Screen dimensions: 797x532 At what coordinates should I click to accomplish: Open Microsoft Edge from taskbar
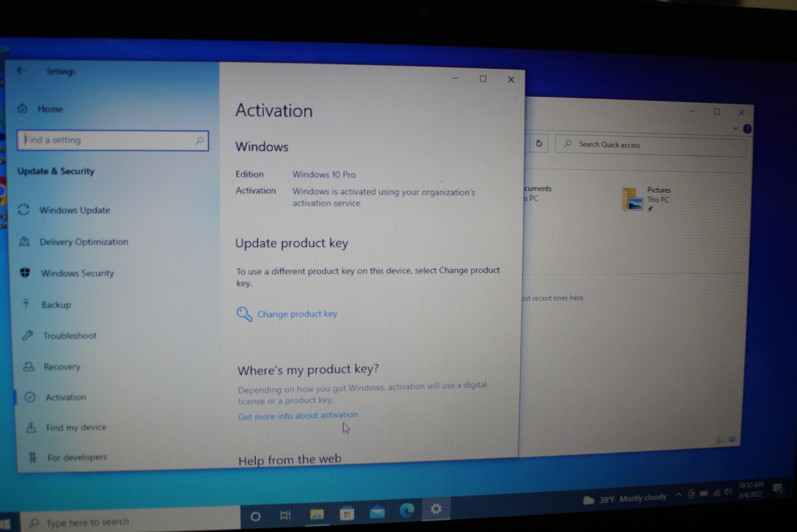(x=407, y=510)
